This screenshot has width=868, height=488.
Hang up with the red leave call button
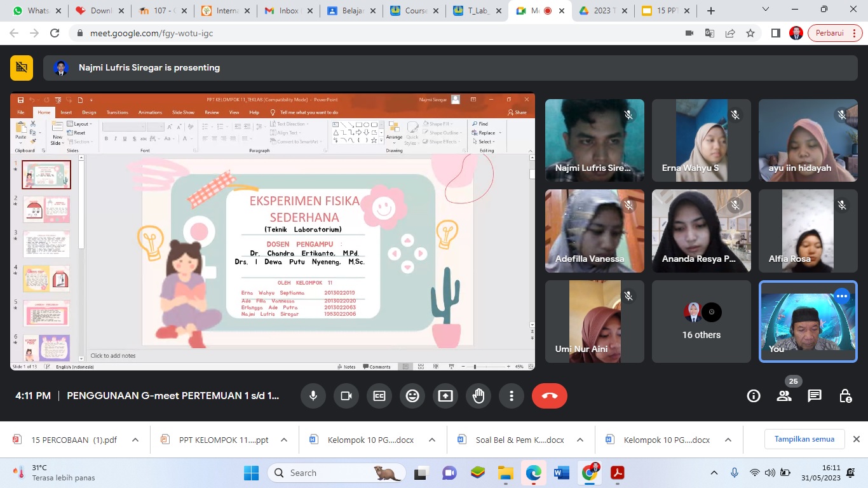(x=549, y=396)
